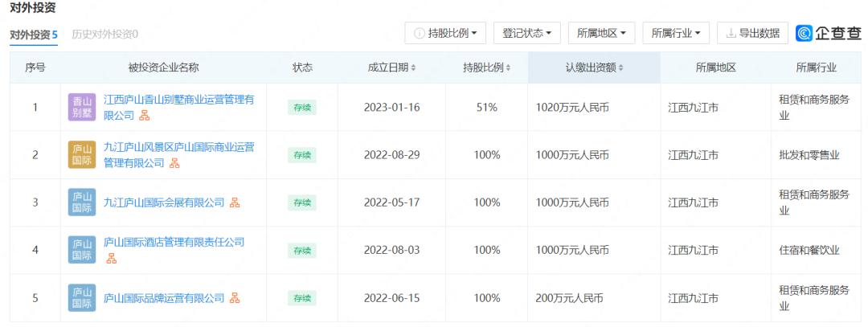Click the 1020万元人民币 capital value

click(572, 108)
